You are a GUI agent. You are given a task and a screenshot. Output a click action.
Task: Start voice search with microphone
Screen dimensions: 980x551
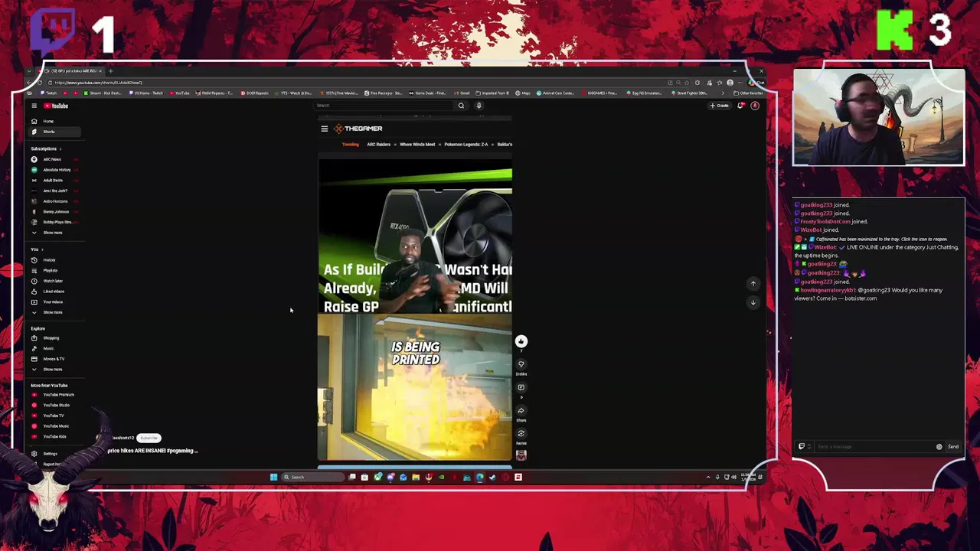[479, 106]
